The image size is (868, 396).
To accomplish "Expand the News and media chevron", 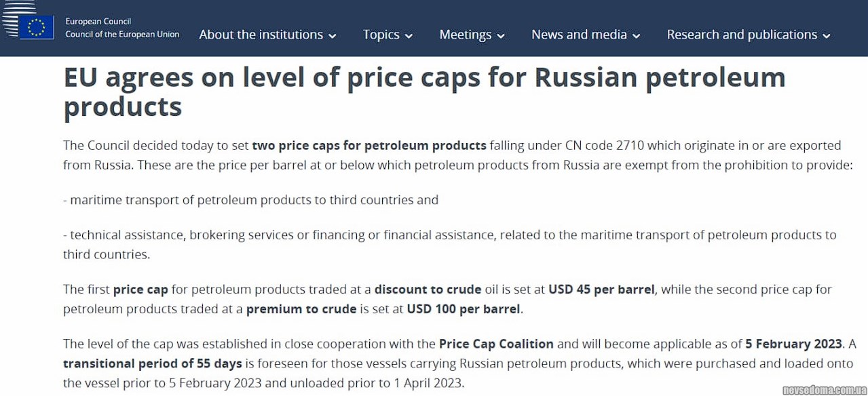I will [x=637, y=36].
